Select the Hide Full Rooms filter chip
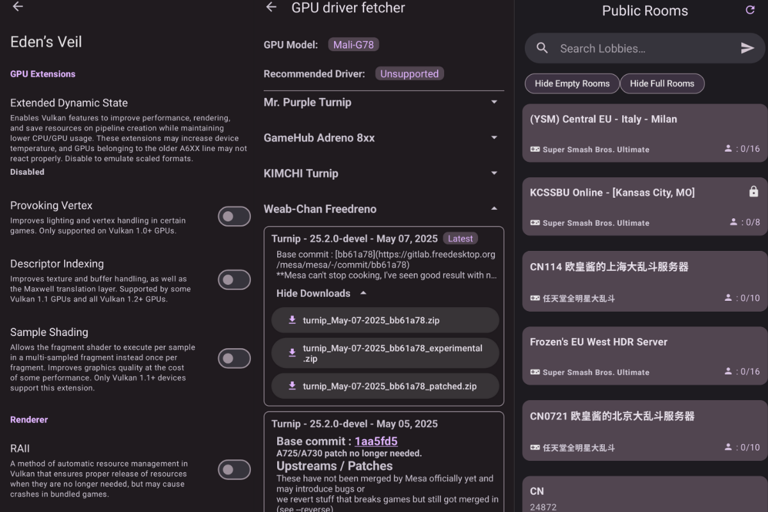The image size is (768, 512). coord(662,84)
